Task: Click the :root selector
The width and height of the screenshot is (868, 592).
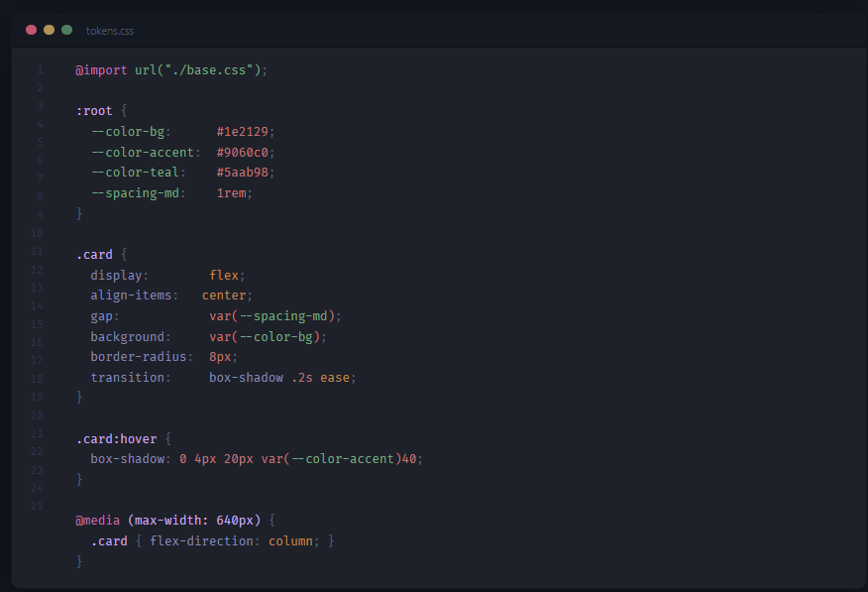Action: pyautogui.click(x=94, y=110)
